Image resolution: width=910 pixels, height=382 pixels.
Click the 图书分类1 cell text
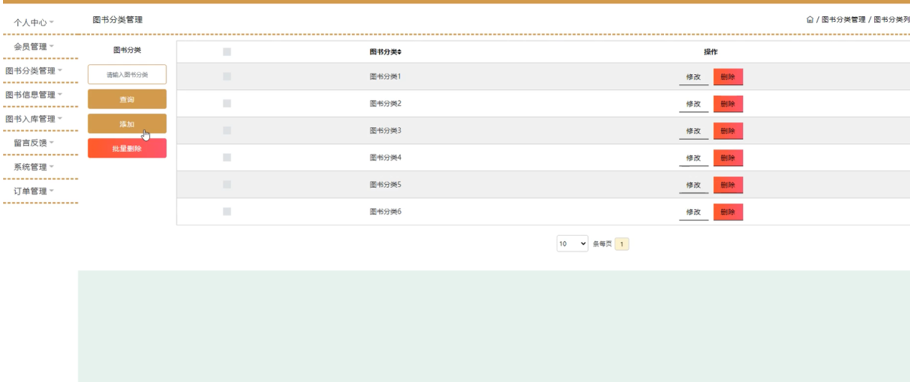[385, 76]
